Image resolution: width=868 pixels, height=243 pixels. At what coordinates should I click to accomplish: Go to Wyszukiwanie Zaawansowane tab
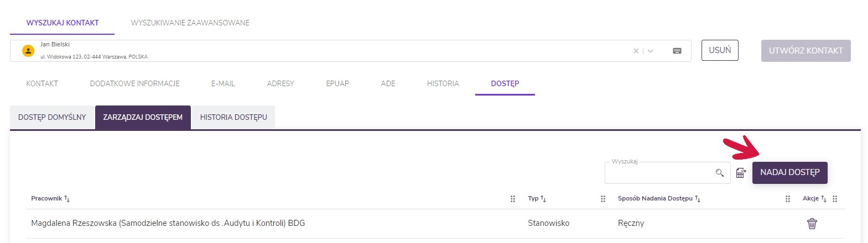190,23
